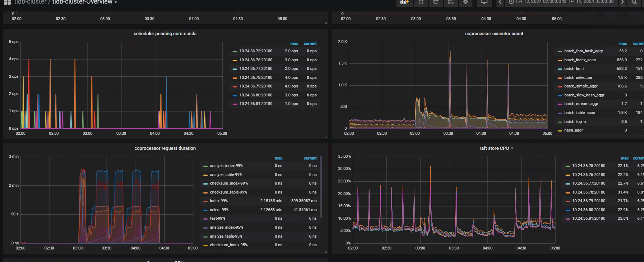Open the time range picker
The image size is (644, 262).
click(x=561, y=2)
